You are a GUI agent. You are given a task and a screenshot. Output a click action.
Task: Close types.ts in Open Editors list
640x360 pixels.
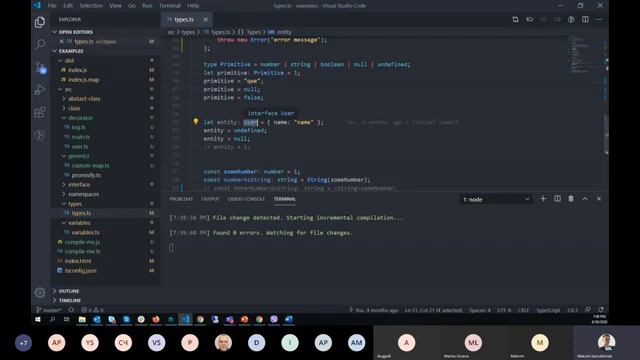pyautogui.click(x=61, y=41)
